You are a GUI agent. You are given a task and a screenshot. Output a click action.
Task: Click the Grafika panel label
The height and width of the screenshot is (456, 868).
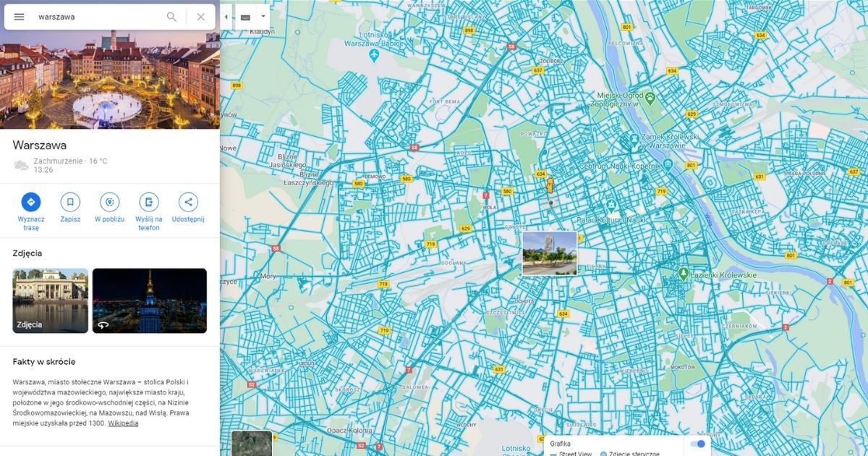coord(561,443)
